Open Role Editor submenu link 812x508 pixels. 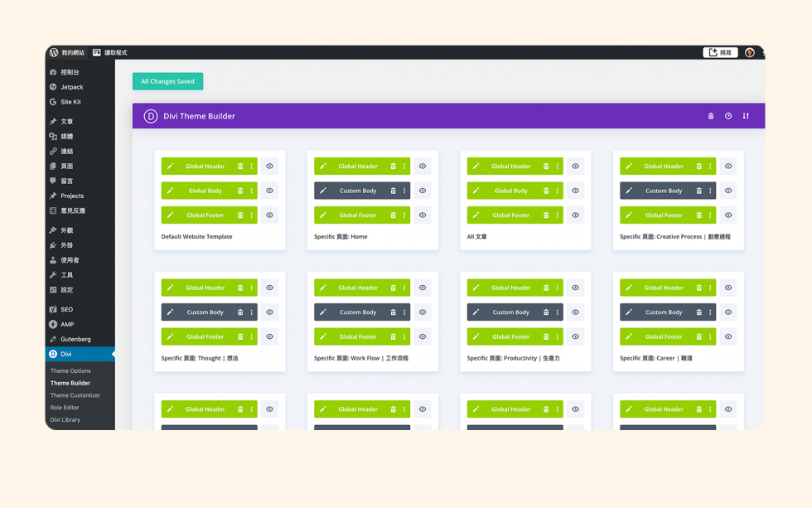point(65,408)
